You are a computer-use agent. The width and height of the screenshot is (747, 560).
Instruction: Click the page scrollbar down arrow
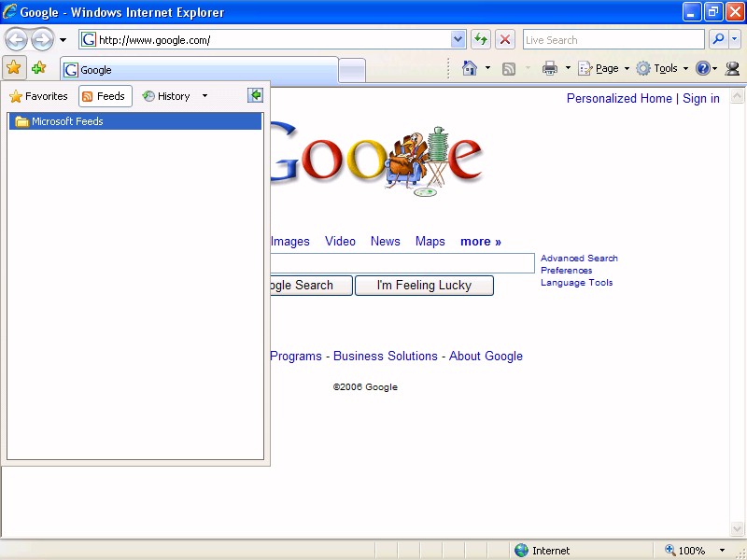tap(737, 529)
